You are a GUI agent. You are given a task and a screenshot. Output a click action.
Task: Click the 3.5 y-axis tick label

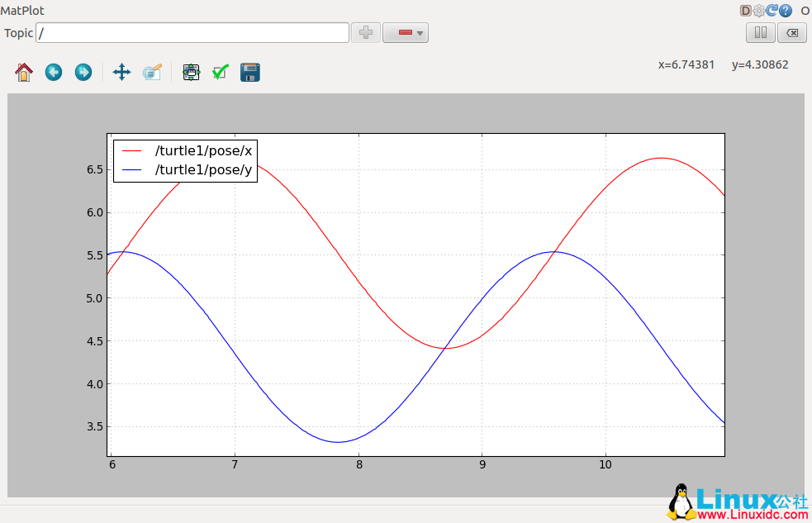pos(95,426)
